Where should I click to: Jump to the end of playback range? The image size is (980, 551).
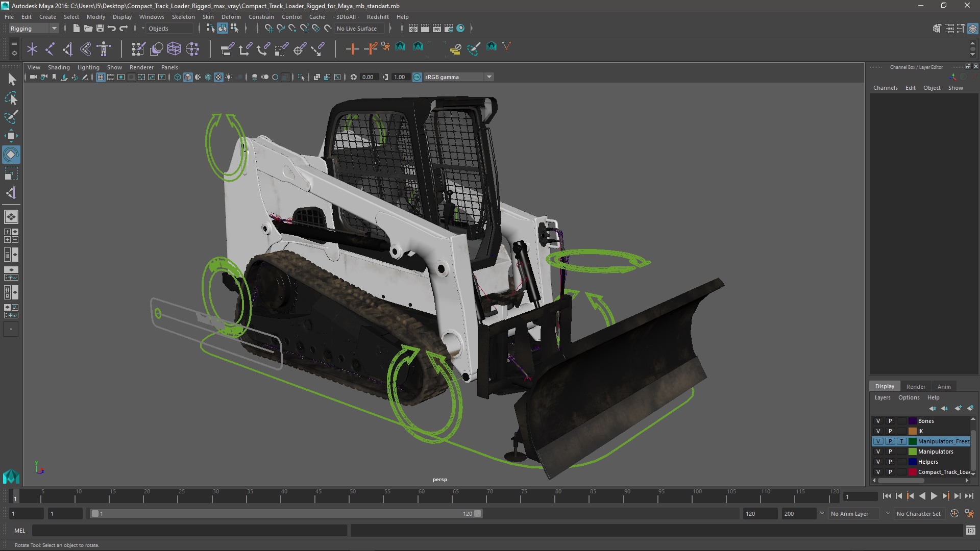969,496
